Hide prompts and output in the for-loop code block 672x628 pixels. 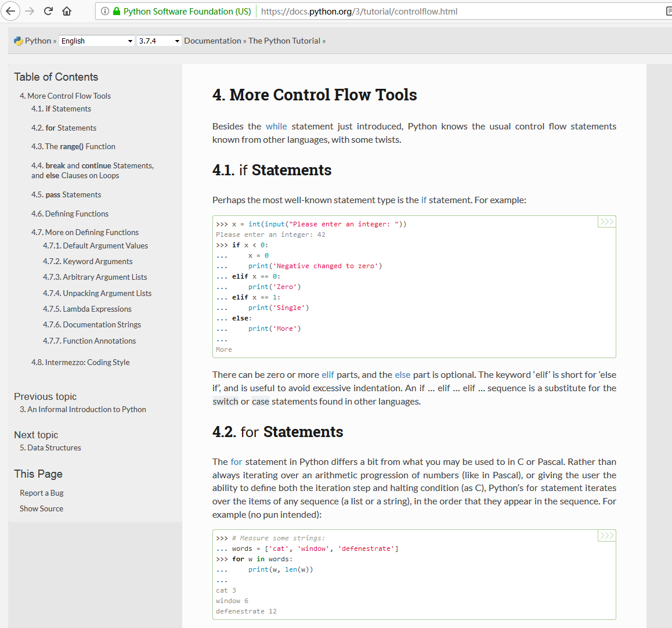click(x=606, y=536)
